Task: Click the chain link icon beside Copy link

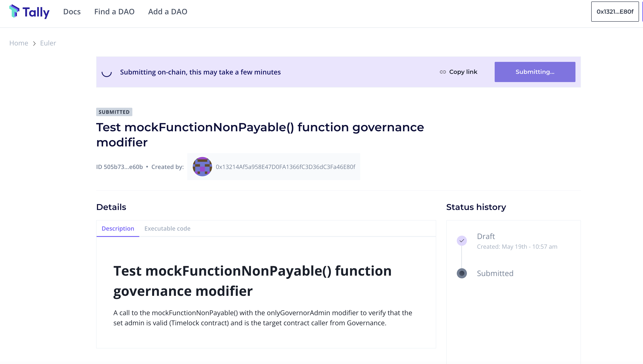Action: coord(443,72)
